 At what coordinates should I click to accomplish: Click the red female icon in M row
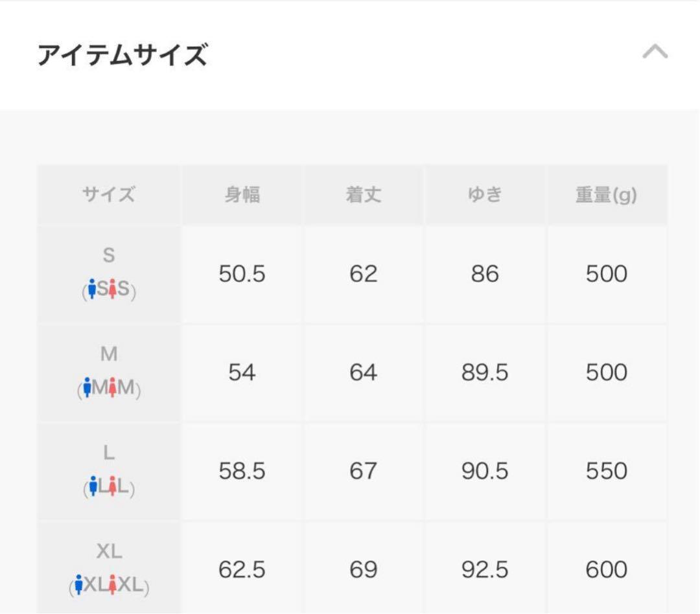pos(112,388)
